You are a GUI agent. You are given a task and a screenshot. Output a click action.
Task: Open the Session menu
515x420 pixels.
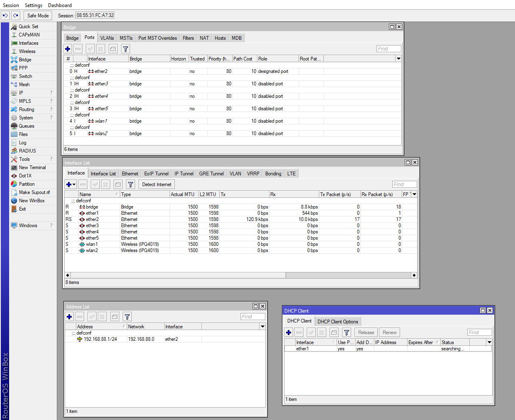pyautogui.click(x=11, y=5)
